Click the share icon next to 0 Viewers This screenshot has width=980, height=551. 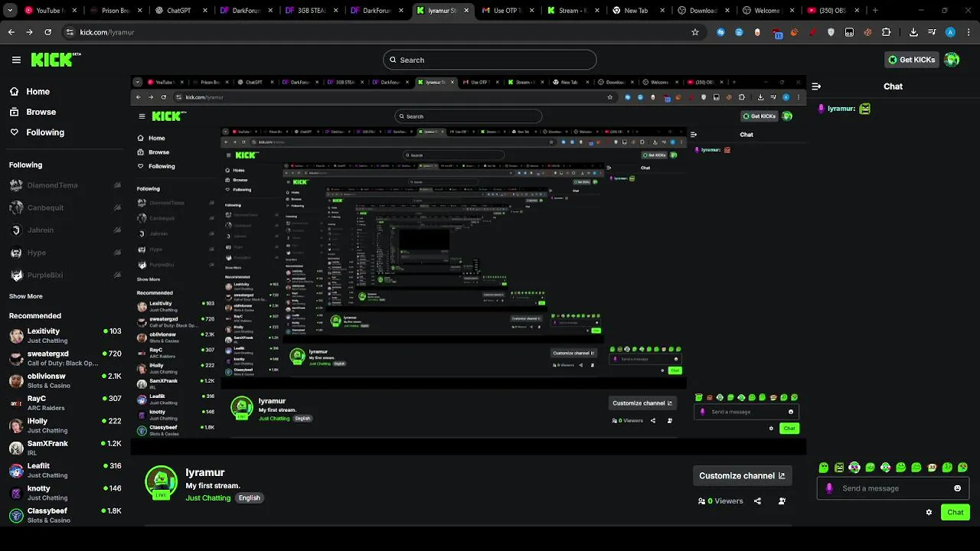[757, 501]
